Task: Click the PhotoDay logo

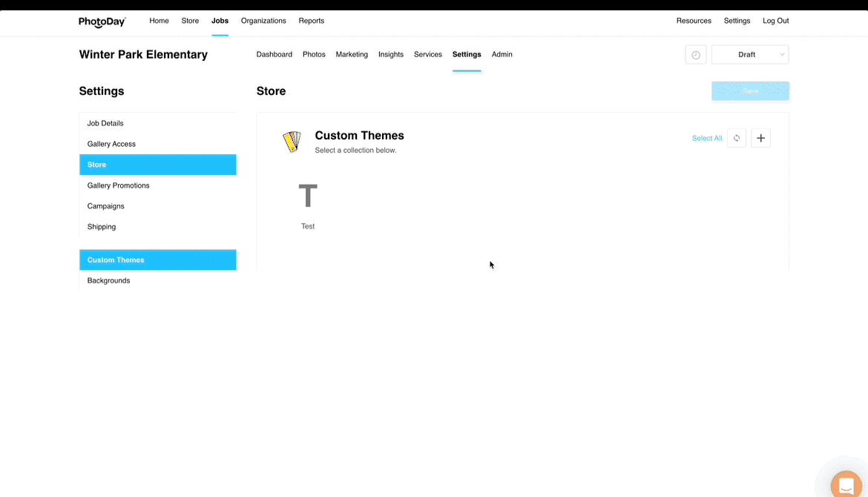Action: coord(102,22)
